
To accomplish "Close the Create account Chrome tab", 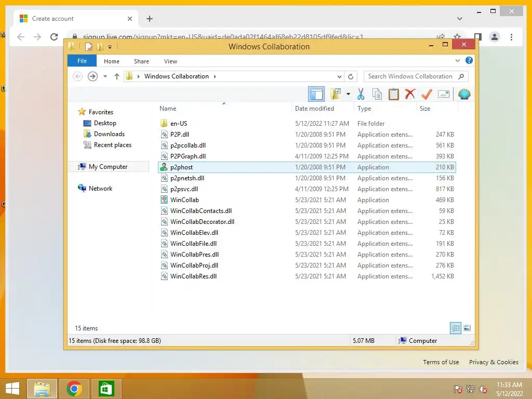I will tap(129, 19).
